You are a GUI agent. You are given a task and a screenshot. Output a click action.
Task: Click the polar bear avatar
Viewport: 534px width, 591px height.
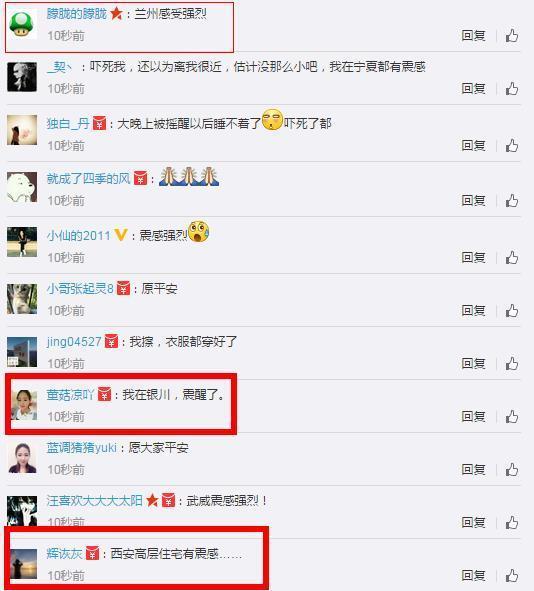22,187
